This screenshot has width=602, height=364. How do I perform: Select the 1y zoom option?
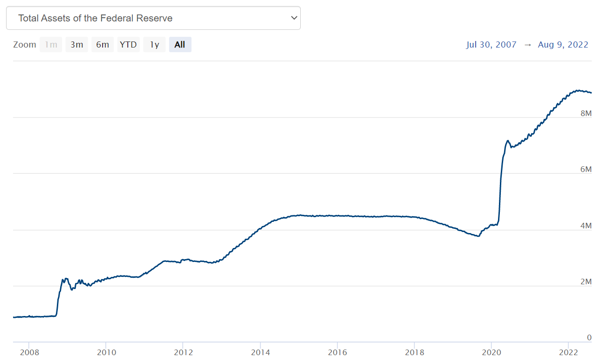(154, 44)
